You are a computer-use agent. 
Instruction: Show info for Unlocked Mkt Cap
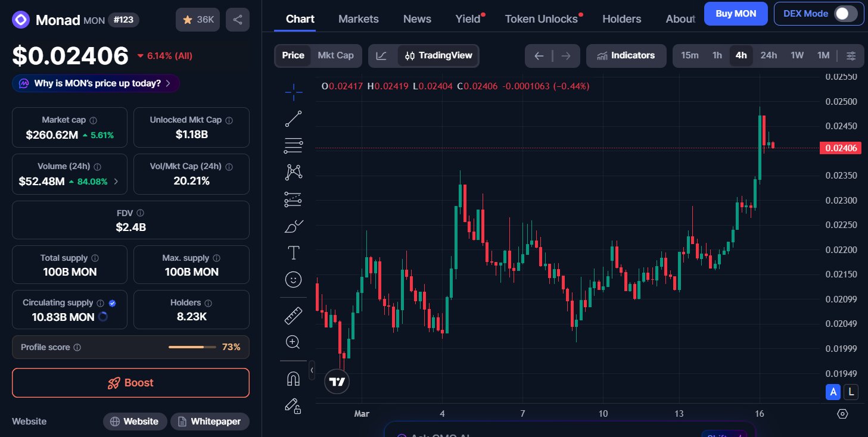click(229, 120)
